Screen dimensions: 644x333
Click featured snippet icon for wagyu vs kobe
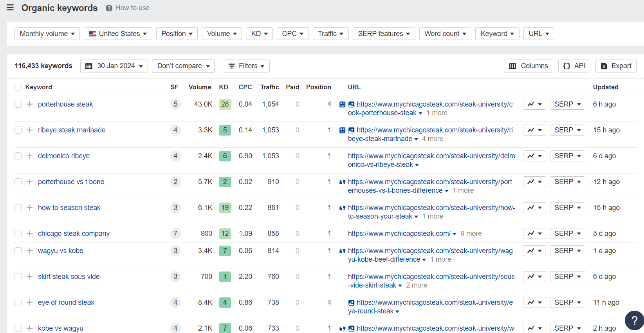coord(343,251)
